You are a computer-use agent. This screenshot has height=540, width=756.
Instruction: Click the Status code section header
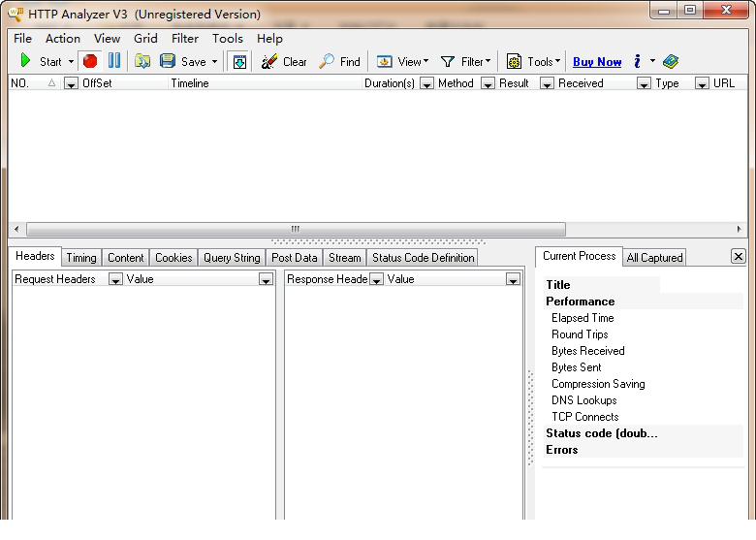[x=644, y=433]
